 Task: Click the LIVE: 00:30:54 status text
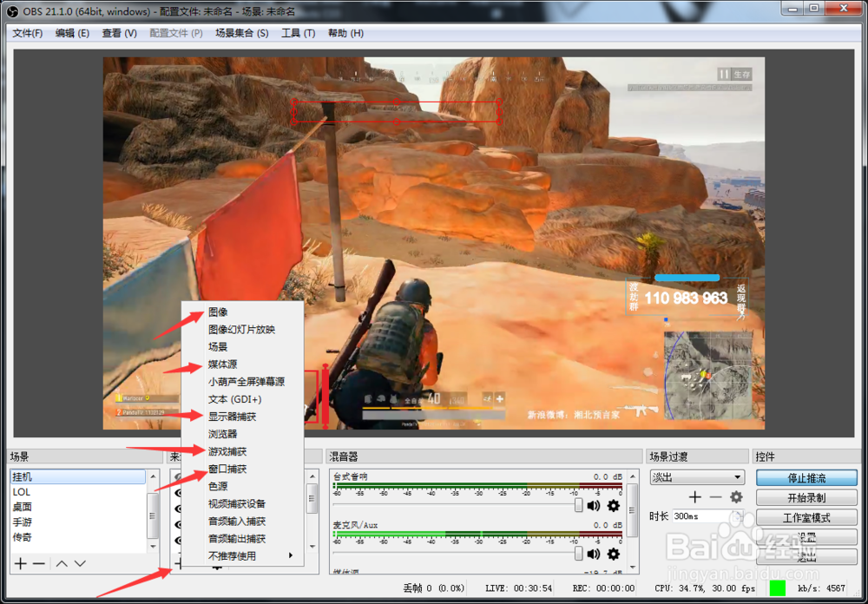coord(519,588)
